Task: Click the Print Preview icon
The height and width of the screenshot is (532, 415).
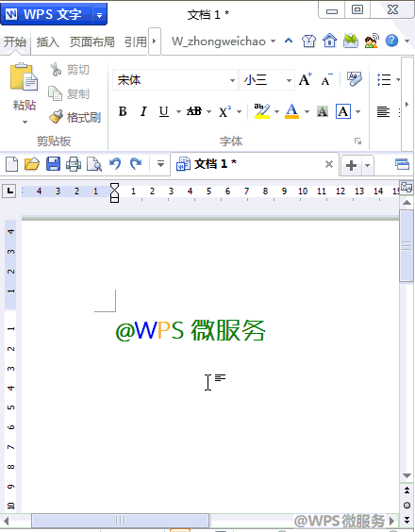Action: [x=94, y=164]
